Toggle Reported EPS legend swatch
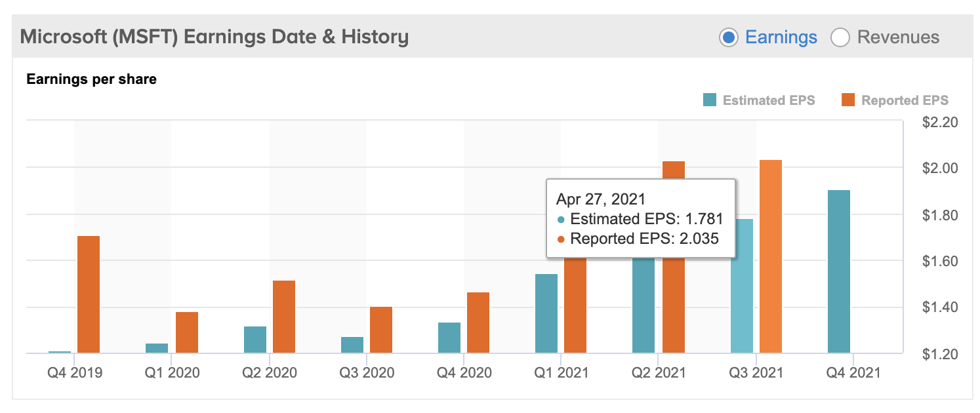 (848, 100)
